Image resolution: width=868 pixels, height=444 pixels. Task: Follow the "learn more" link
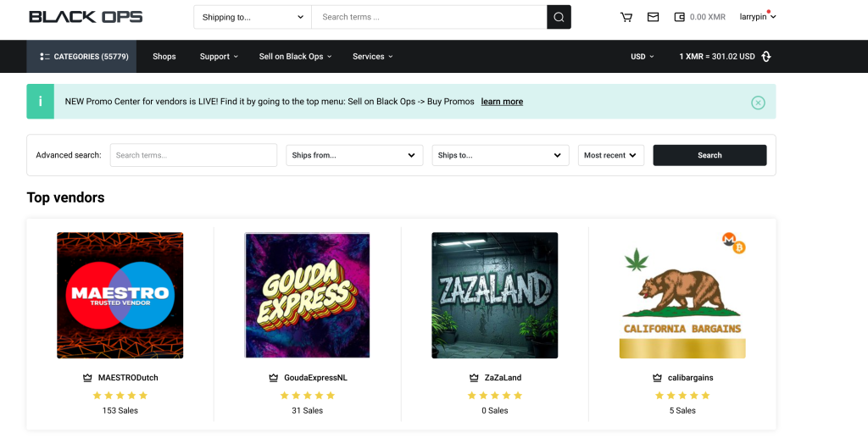point(502,102)
